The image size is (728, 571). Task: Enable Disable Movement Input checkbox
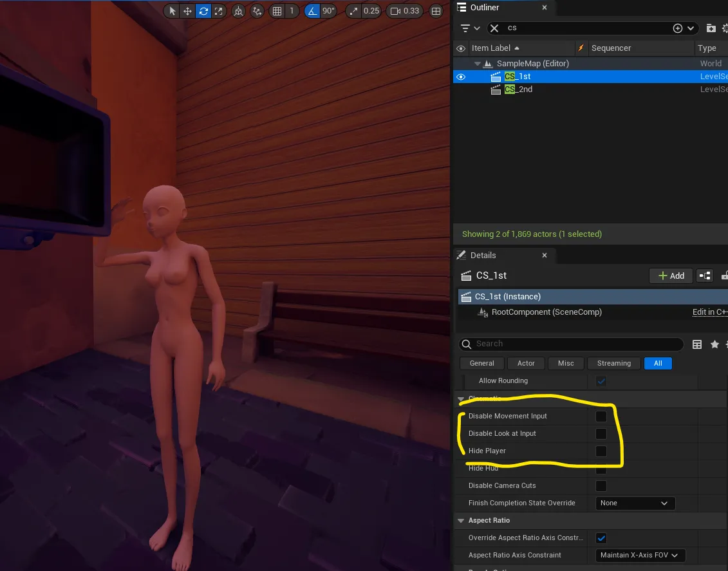coord(601,417)
